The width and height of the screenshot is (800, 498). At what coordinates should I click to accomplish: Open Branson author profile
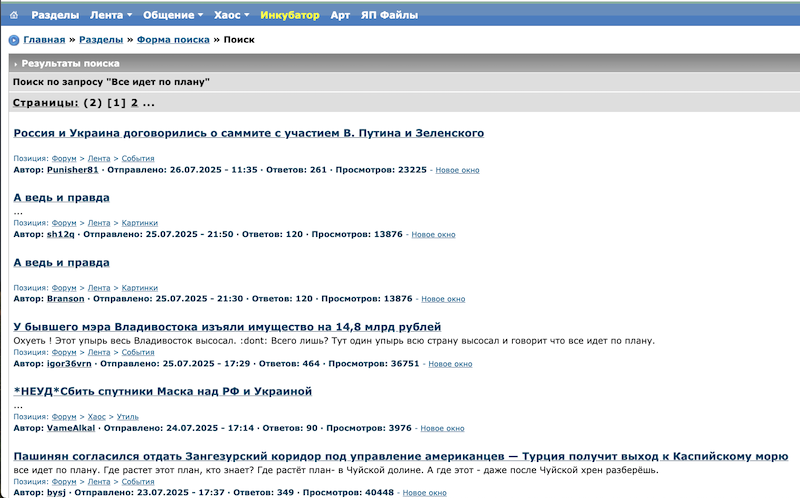pyautogui.click(x=65, y=299)
